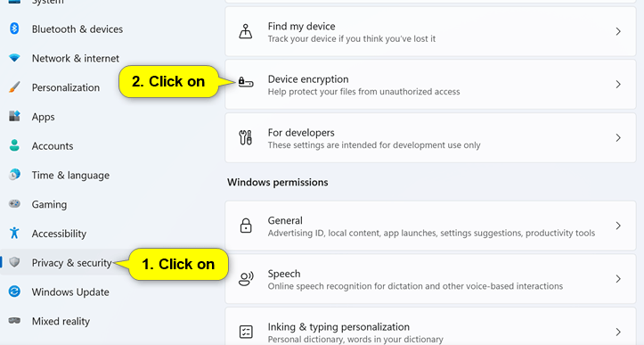Expand General permissions chevron

[x=618, y=226]
